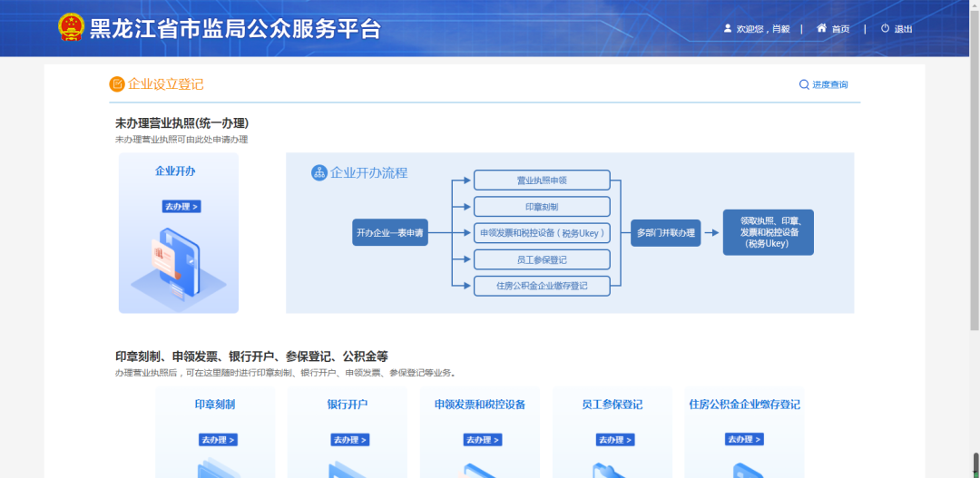Select the 领取执照、印章、发票 result box
The width and height of the screenshot is (980, 478).
pos(769,232)
